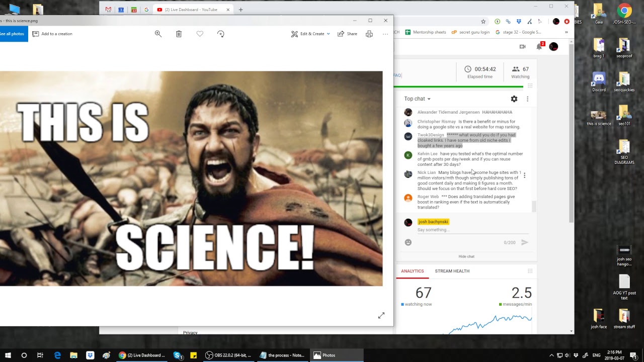Click See all photos button

click(x=13, y=34)
